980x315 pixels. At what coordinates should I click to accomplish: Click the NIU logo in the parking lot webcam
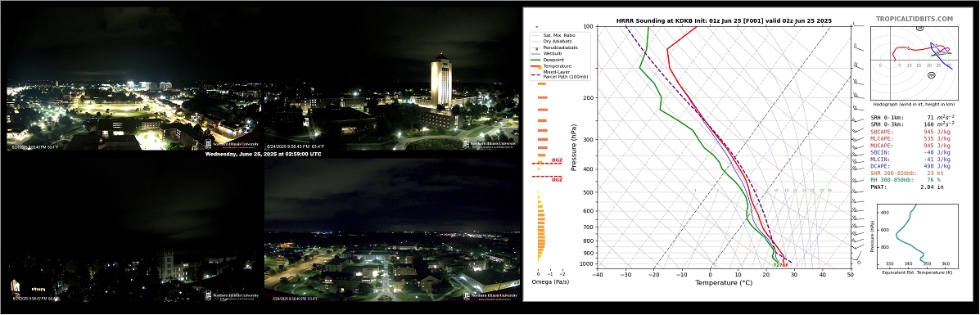[x=232, y=144]
